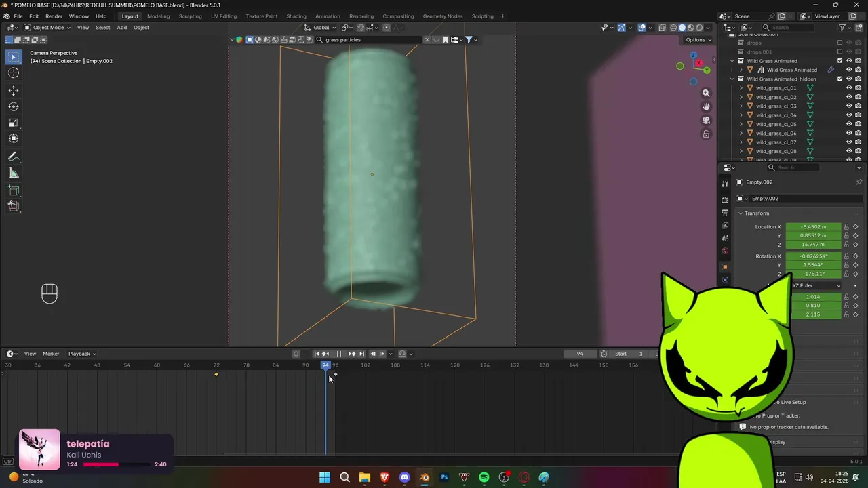Switch to Modeling workspace tab
The height and width of the screenshot is (488, 868).
(x=159, y=16)
